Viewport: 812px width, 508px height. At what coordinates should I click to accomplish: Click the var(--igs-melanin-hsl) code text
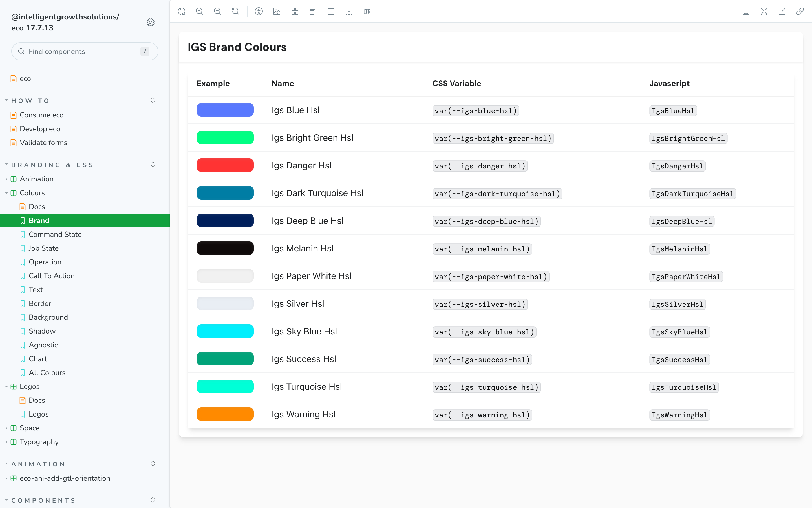(482, 249)
